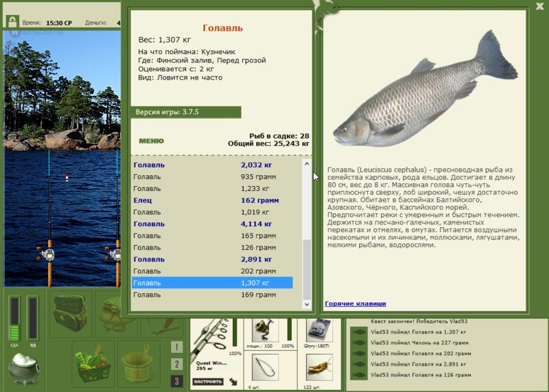Select the fishing hook item

tap(266, 367)
